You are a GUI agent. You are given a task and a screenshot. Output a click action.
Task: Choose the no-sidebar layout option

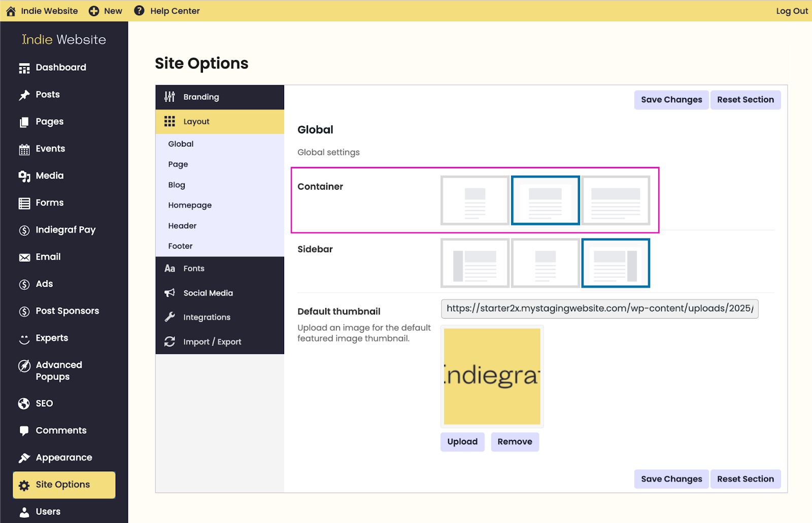[x=545, y=263]
